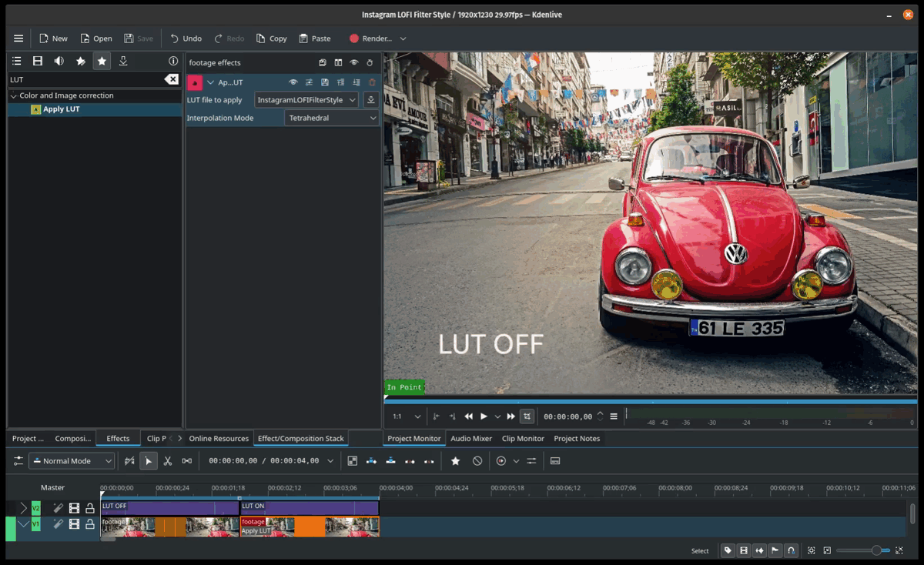This screenshot has width=924, height=565.
Task: Click the download new effects icon
Action: [x=123, y=61]
